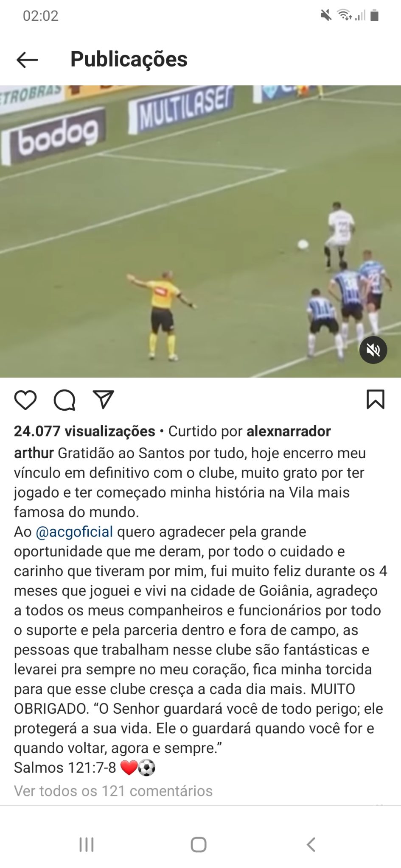Tap the Publicações header title
Image resolution: width=401 pixels, height=868 pixels.
coord(129,59)
